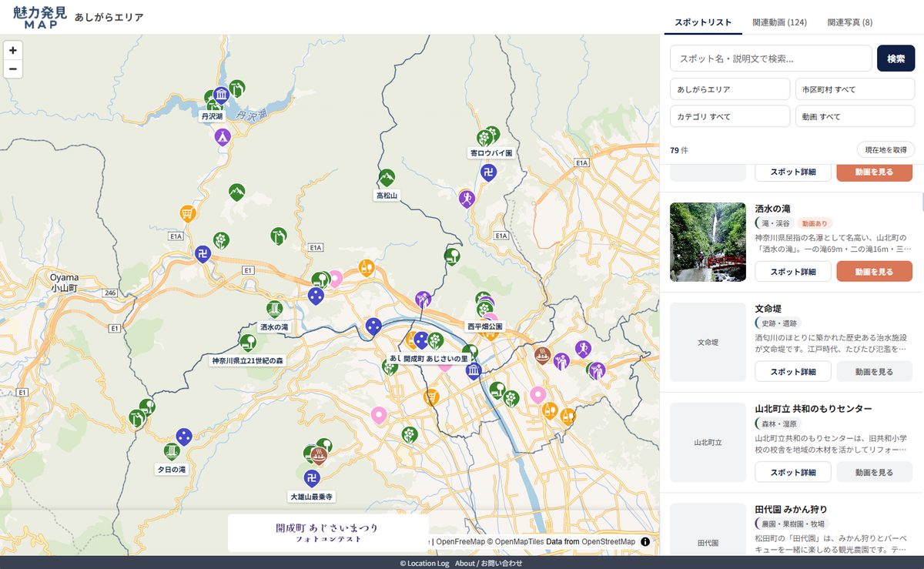The image size is (924, 569).
Task: Open the About / お問い合わせ footer link
Action: (x=488, y=563)
